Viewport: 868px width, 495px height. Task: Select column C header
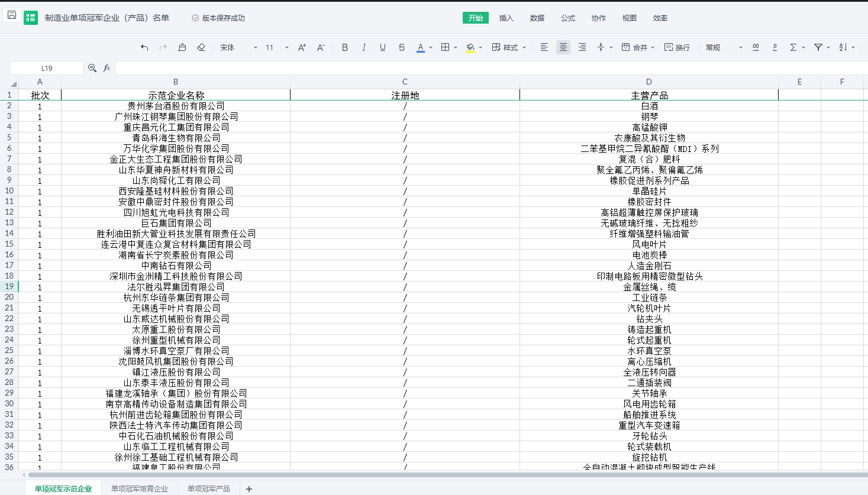point(405,82)
